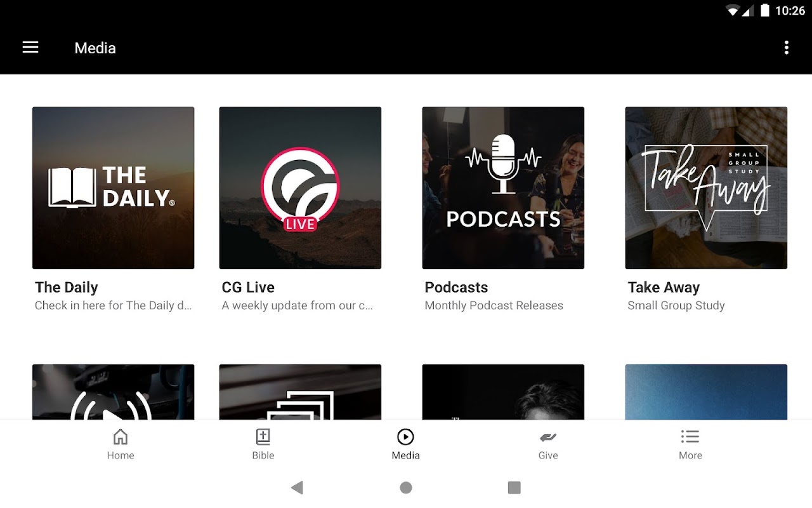This screenshot has height=508, width=812.
Task: Open the play-button thumbnail in second row
Action: pos(114,392)
